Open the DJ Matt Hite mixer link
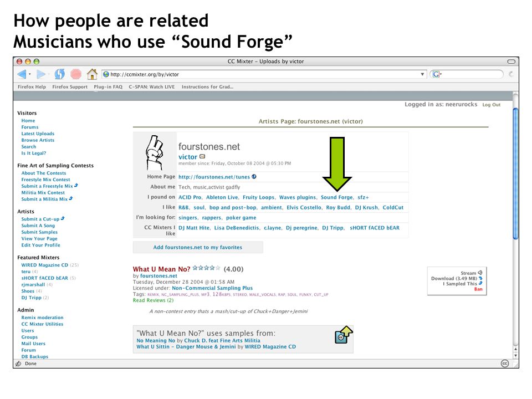This screenshot has height=399, width=532. (194, 228)
